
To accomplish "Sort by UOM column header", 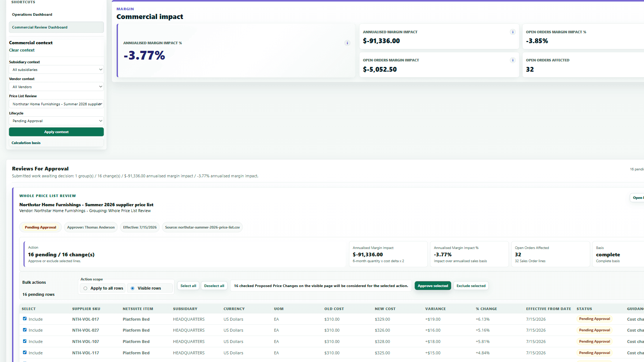I will [279, 309].
